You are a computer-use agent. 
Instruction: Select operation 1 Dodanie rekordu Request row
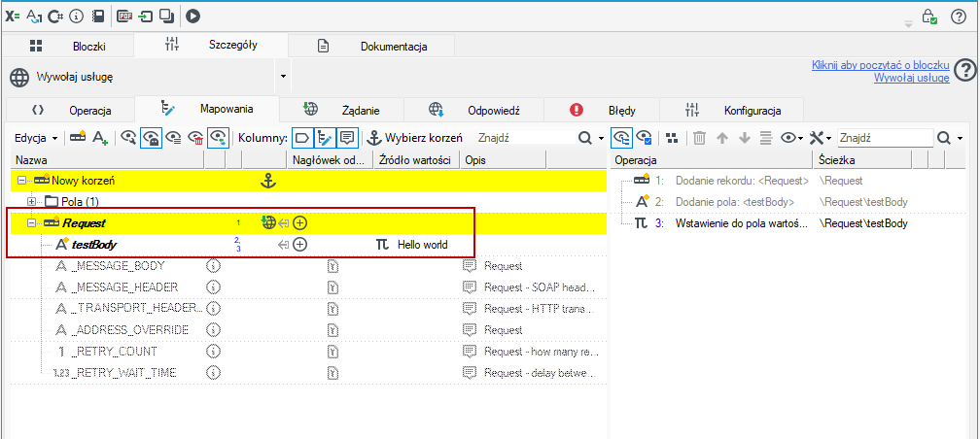point(789,181)
